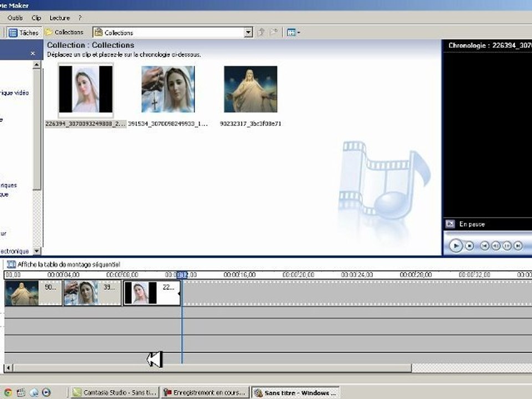
Task: Click the full screen icon beside En pause
Action: pyautogui.click(x=450, y=224)
